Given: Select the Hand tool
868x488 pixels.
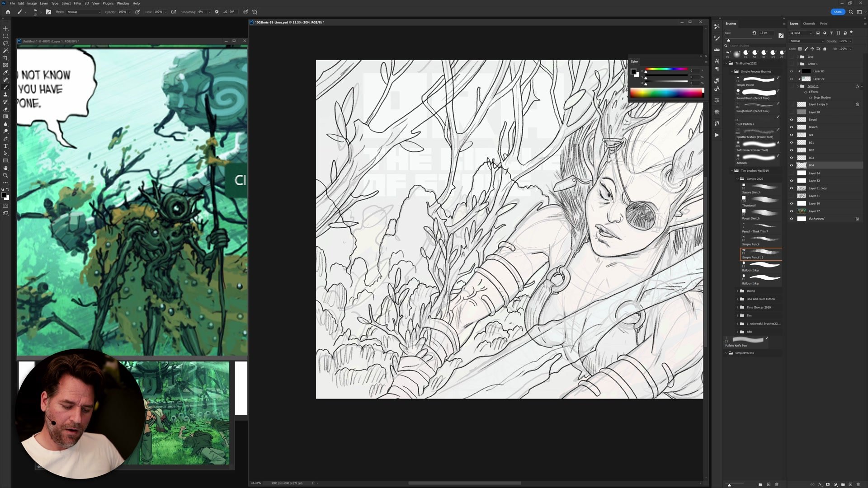Looking at the screenshot, I should (x=5, y=168).
